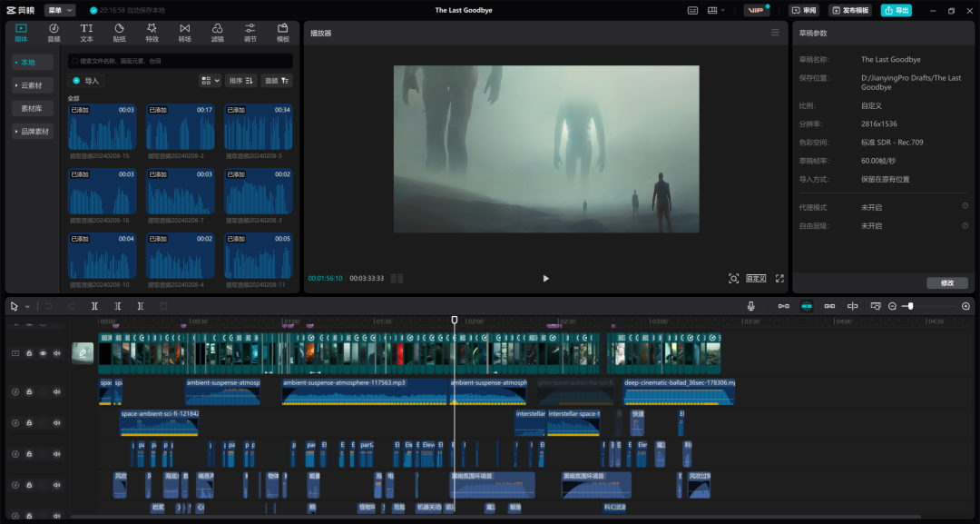Click the player scan/zoom frame icon
This screenshot has width=980, height=524.
tap(734, 278)
